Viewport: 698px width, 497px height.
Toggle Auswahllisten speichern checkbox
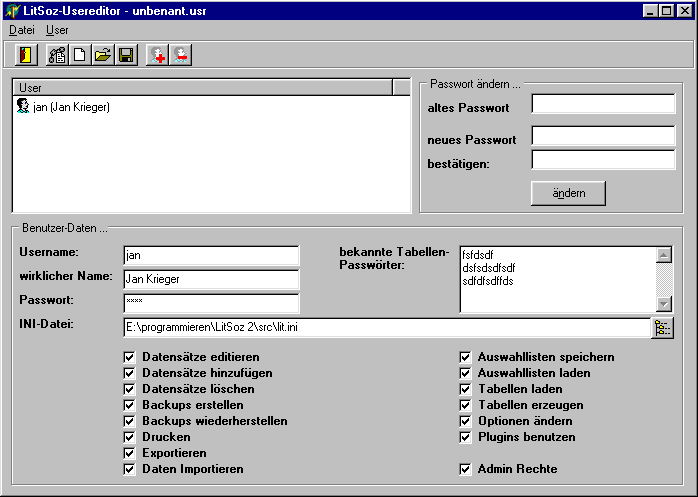465,357
